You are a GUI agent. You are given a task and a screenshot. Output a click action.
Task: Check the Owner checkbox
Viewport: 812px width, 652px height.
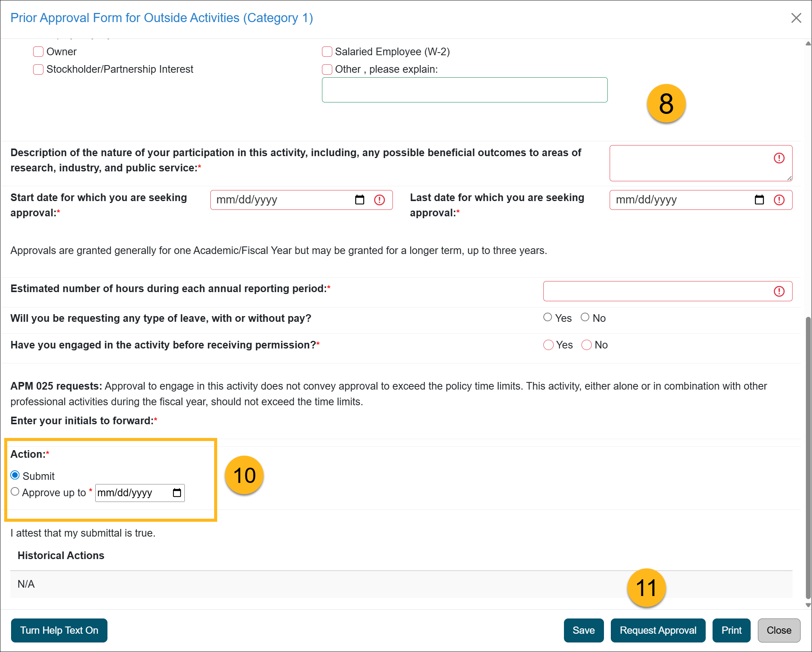(x=38, y=51)
